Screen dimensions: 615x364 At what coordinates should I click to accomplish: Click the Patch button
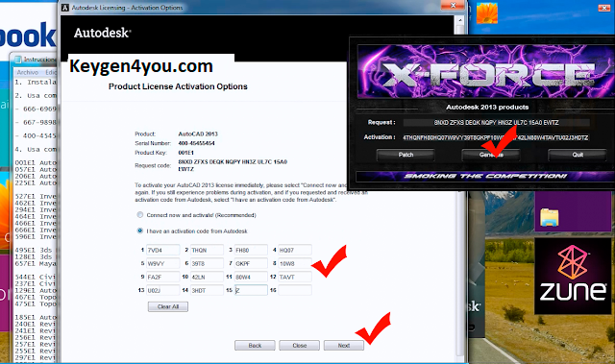coord(406,155)
